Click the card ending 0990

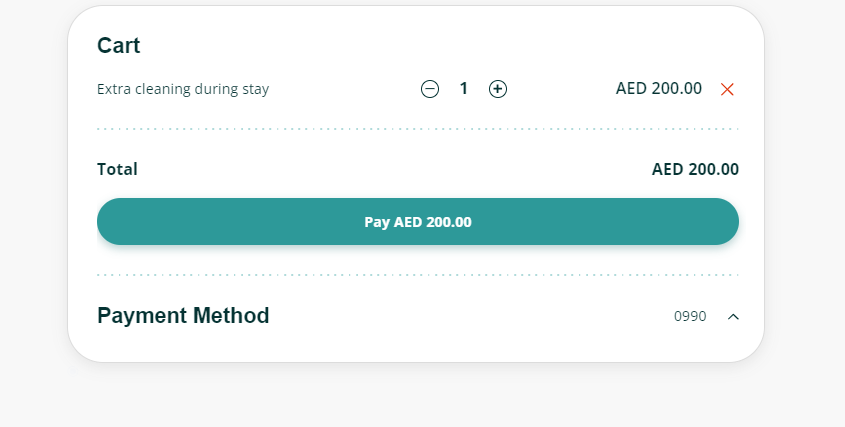(690, 316)
